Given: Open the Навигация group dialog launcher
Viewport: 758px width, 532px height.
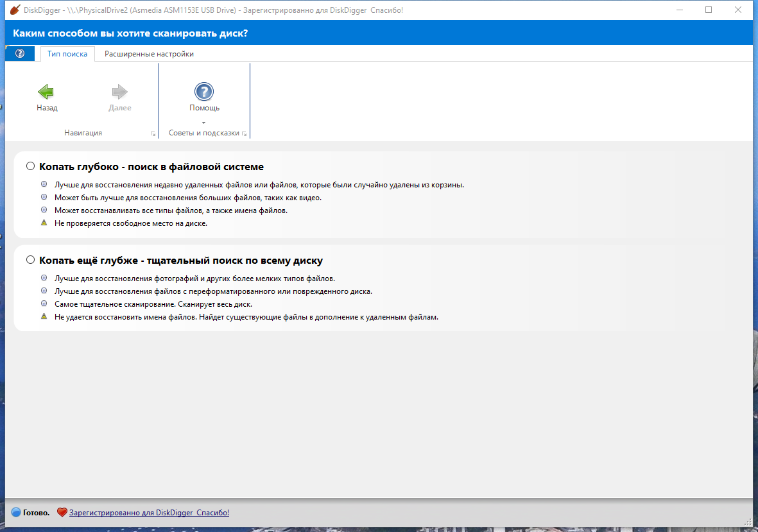Looking at the screenshot, I should (x=153, y=134).
